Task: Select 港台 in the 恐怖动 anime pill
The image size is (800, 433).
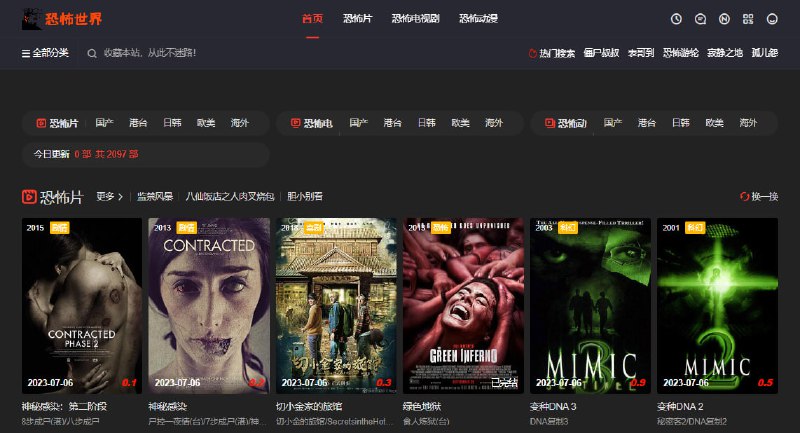Action: (646, 123)
